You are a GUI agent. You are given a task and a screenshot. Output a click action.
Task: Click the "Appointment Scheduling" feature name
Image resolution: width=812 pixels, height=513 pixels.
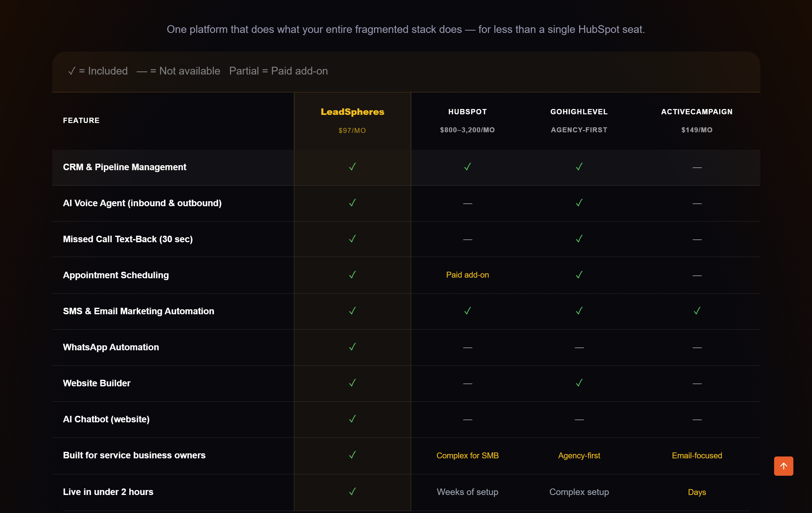coord(116,275)
